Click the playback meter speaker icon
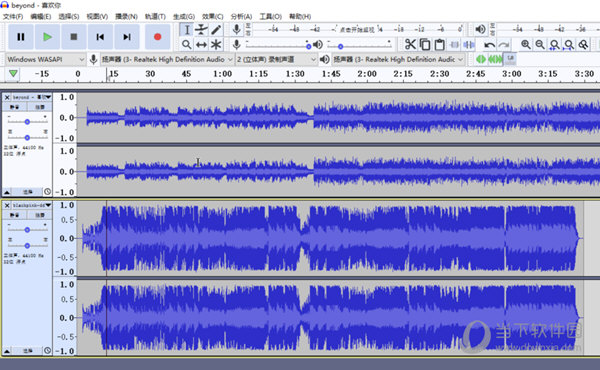Screen dimensions: 600x370 (x=480, y=29)
